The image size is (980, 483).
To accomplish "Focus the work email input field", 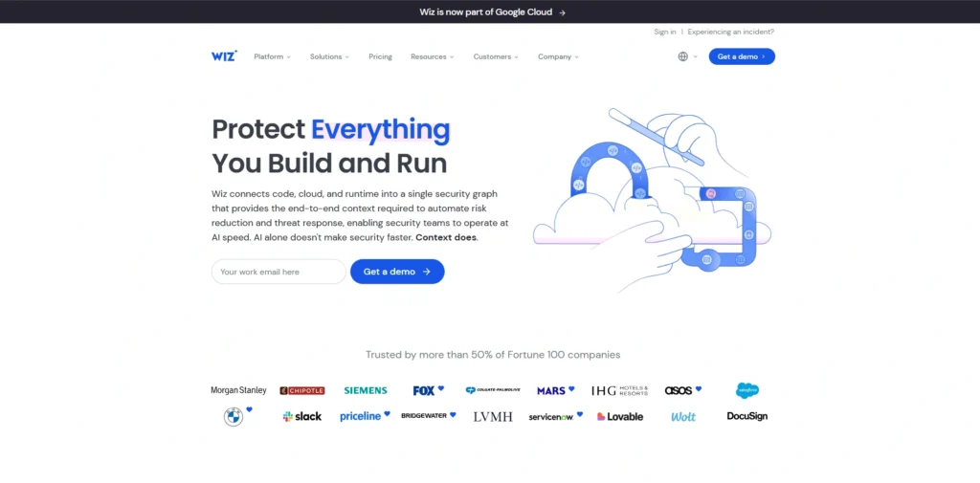I will pos(278,272).
